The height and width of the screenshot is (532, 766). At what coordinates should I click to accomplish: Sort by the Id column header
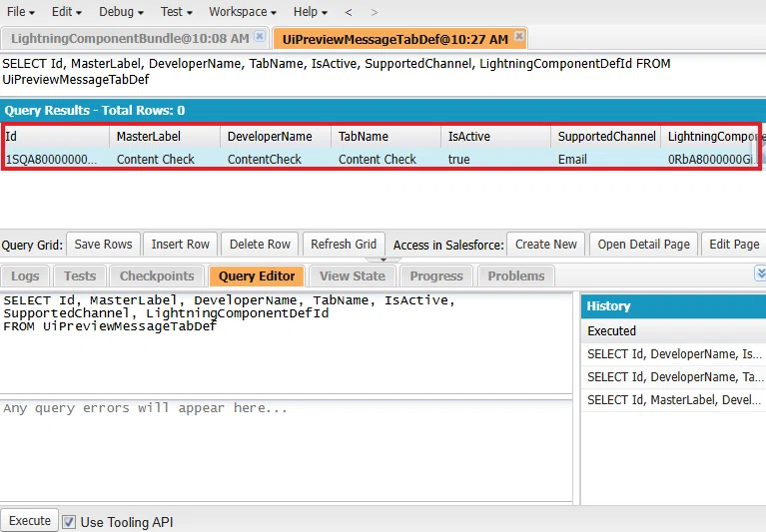(x=57, y=136)
